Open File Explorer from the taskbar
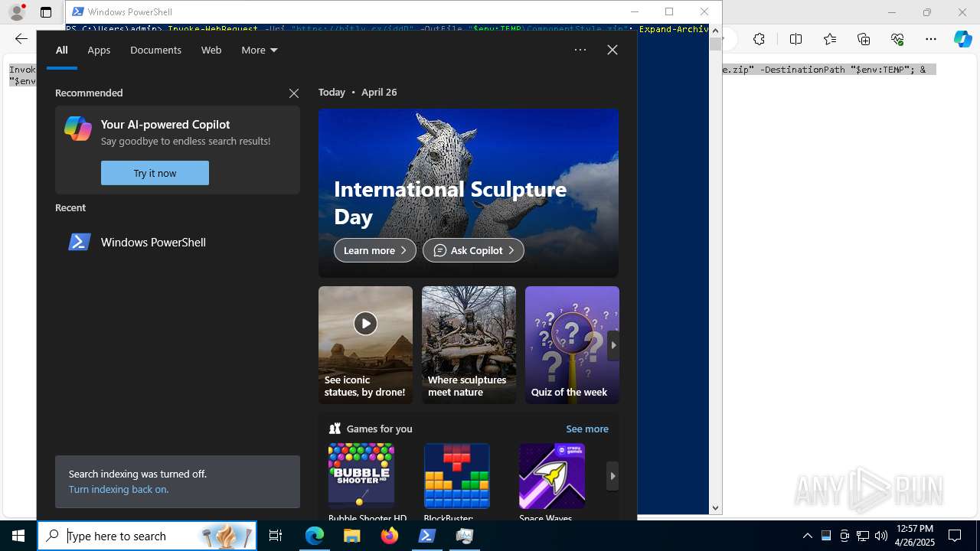Viewport: 980px width, 551px height. [352, 536]
